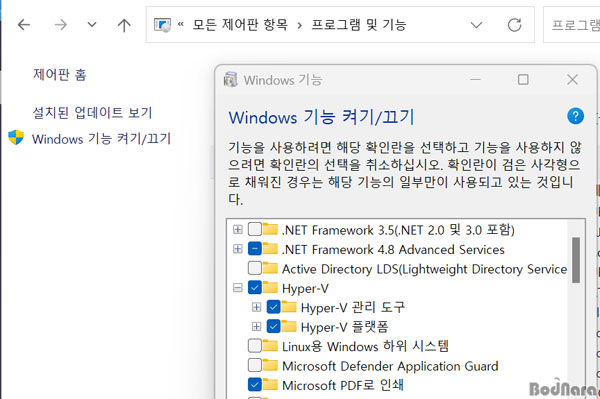600x399 pixels.
Task: Maximize the Windows 기능 dialog
Action: tap(523, 80)
